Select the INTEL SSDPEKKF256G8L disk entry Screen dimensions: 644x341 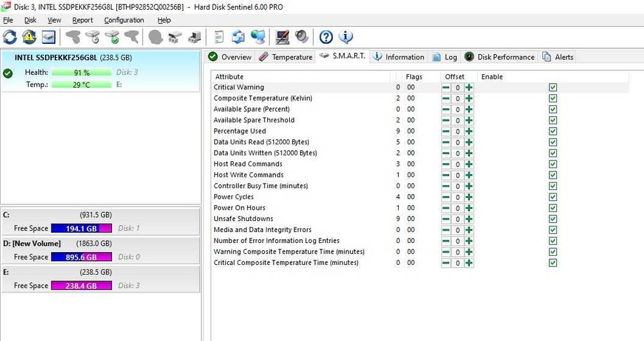100,71
